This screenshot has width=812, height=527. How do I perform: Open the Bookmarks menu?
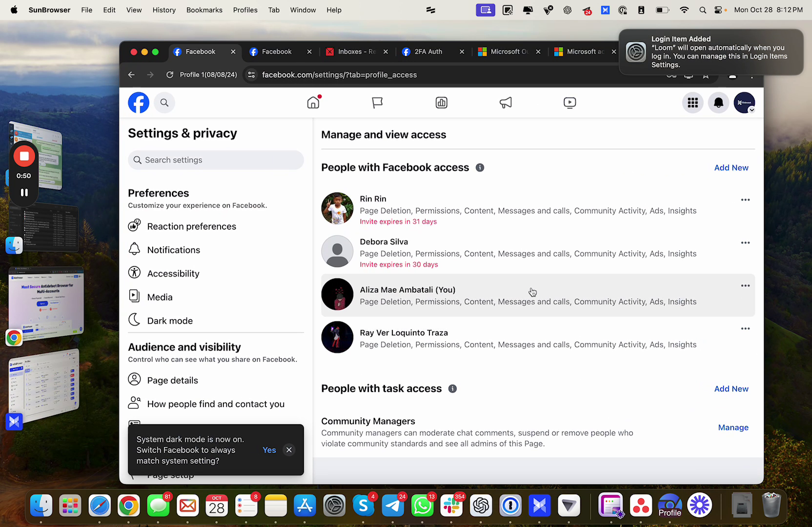204,10
